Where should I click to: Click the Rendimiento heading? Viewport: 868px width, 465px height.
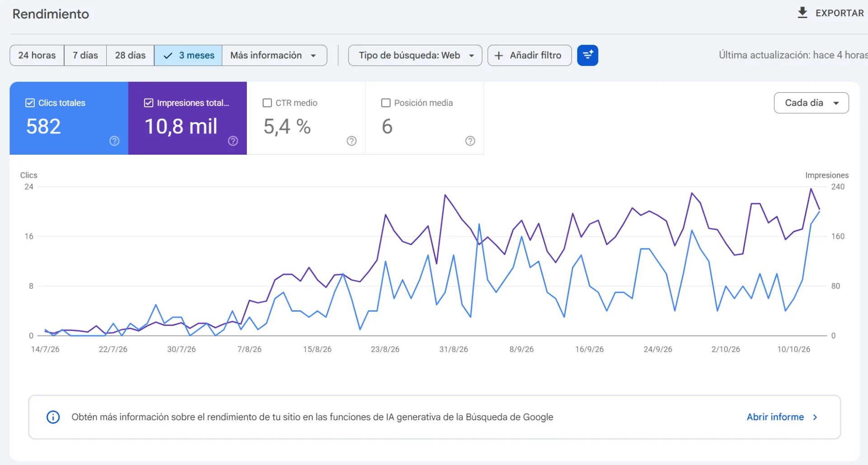click(x=51, y=14)
